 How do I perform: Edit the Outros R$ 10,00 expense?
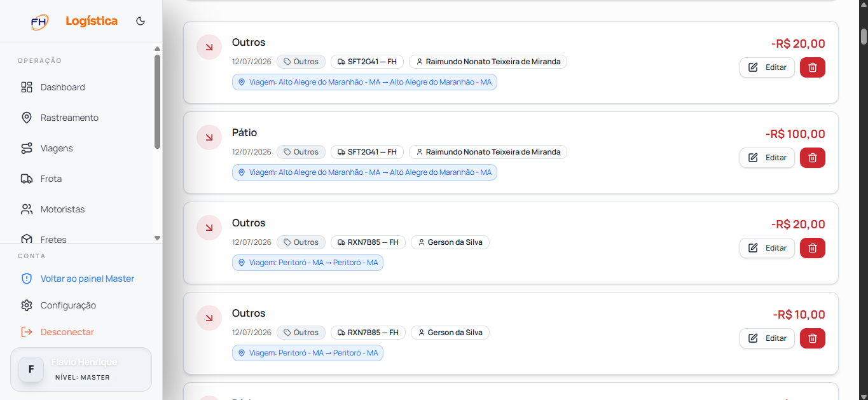pyautogui.click(x=767, y=338)
